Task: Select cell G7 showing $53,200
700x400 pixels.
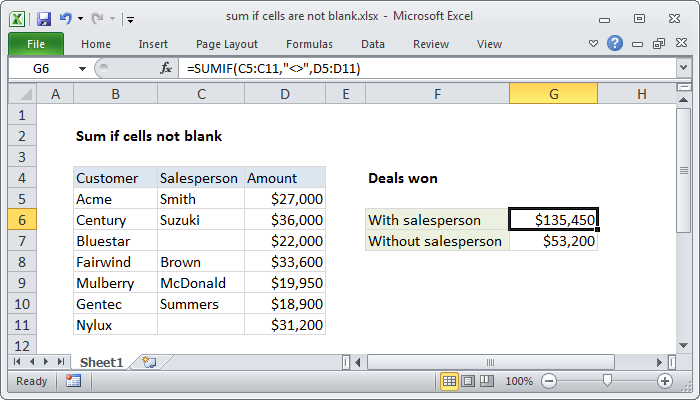Action: [553, 241]
